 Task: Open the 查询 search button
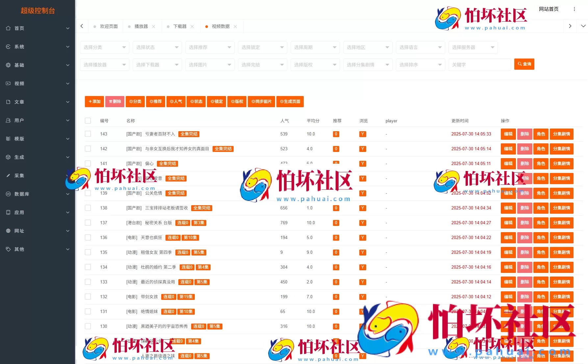point(524,64)
